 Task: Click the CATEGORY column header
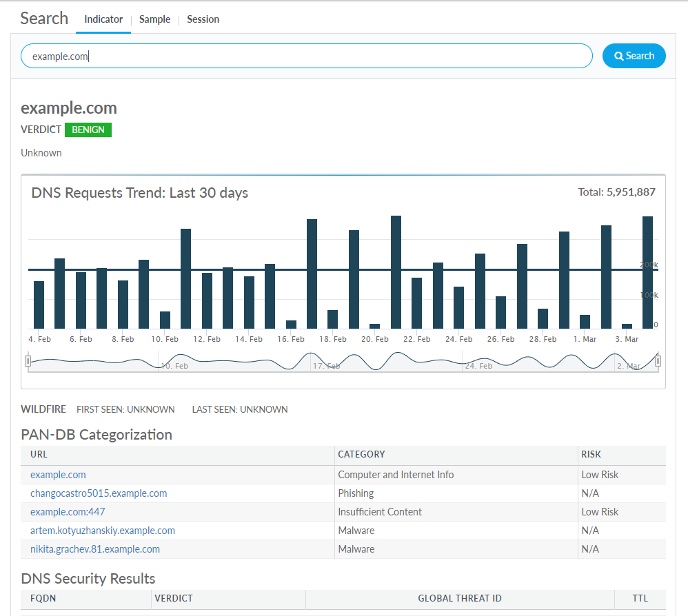coord(361,455)
